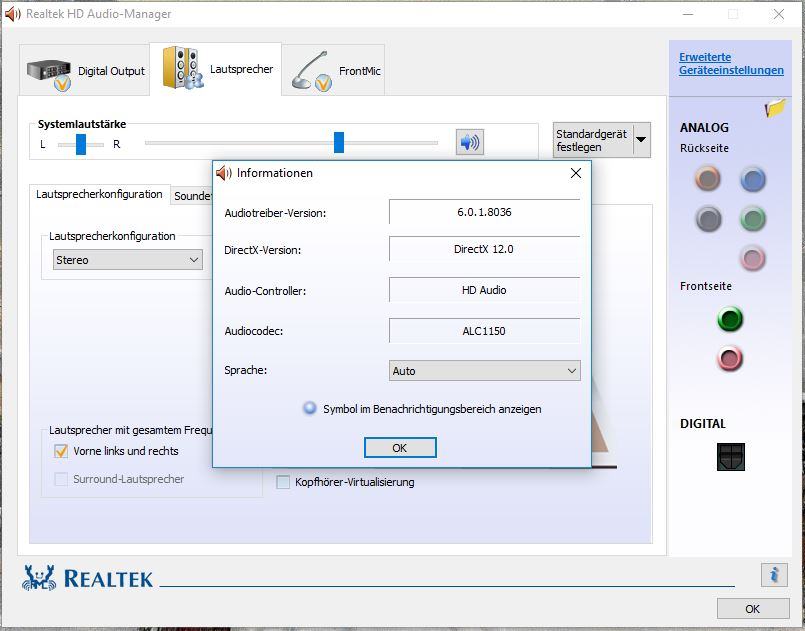The image size is (805, 631).
Task: Click the DirectX-Version field
Action: point(485,249)
